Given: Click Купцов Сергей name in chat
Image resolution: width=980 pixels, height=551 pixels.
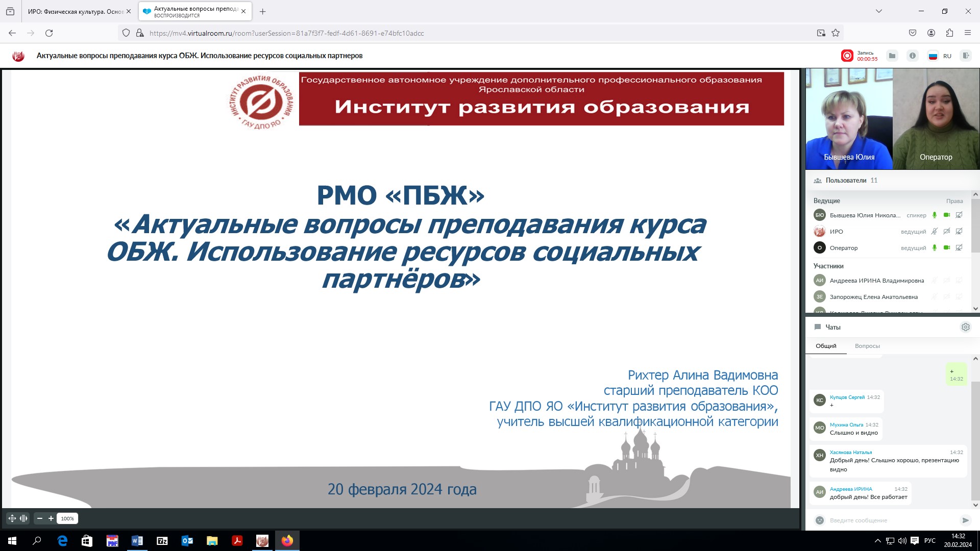Looking at the screenshot, I should (x=847, y=397).
